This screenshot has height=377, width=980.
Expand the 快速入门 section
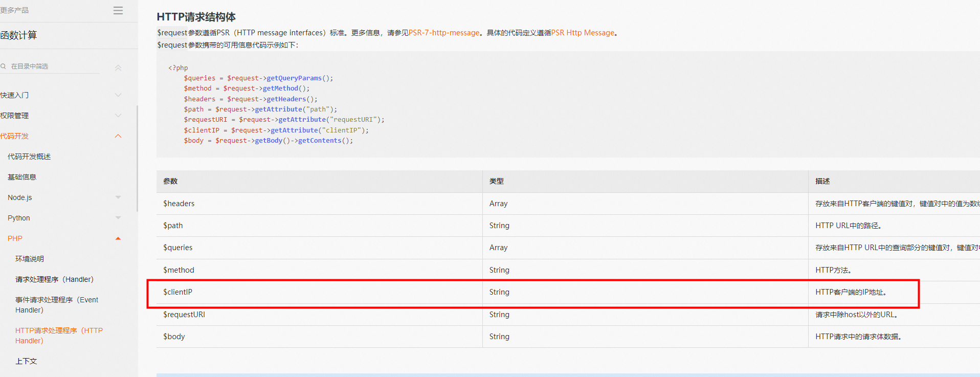click(118, 95)
